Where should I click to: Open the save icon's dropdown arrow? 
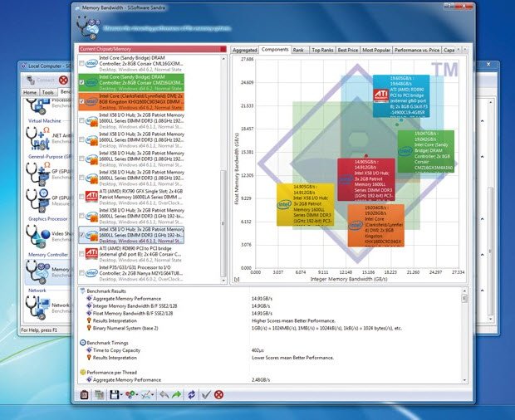tap(123, 396)
